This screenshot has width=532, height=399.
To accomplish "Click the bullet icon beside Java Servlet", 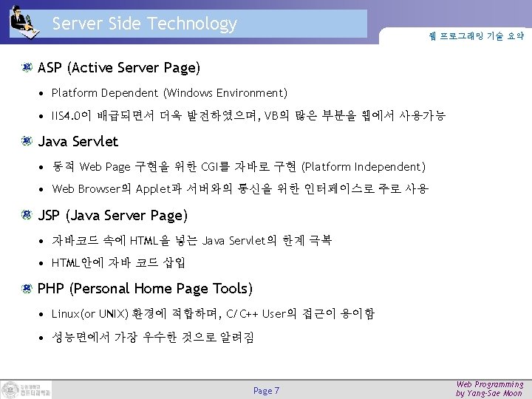I will click(x=27, y=140).
